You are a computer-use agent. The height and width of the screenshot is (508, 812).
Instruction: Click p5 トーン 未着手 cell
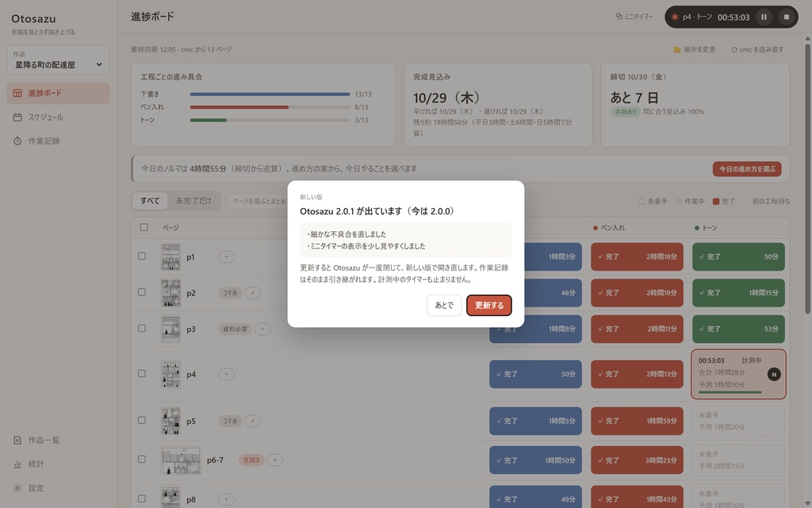(x=738, y=421)
